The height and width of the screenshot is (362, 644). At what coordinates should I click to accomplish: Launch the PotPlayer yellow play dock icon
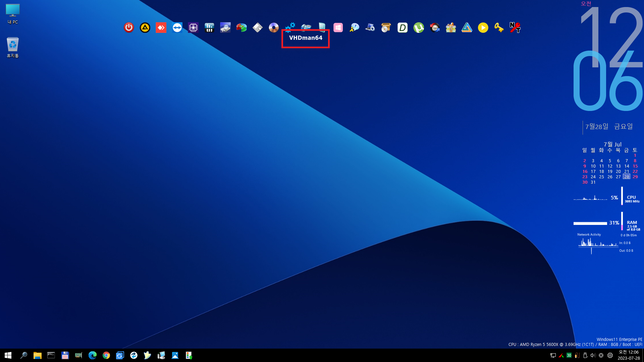click(483, 27)
